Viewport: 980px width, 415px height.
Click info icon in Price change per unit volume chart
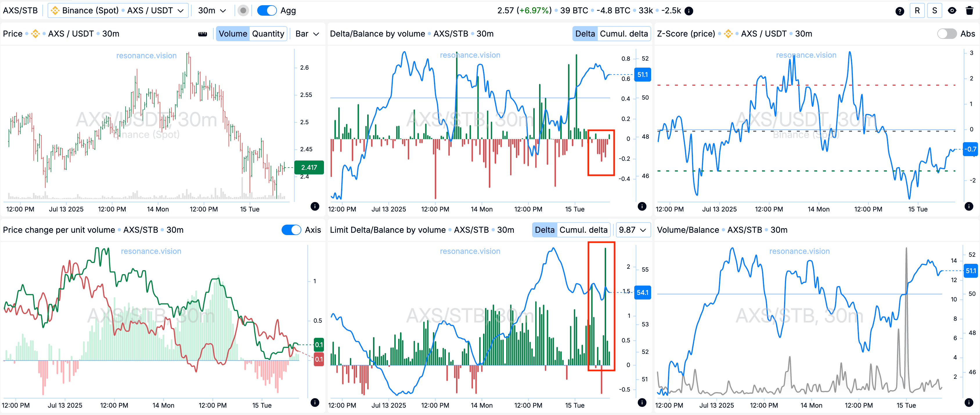(315, 403)
